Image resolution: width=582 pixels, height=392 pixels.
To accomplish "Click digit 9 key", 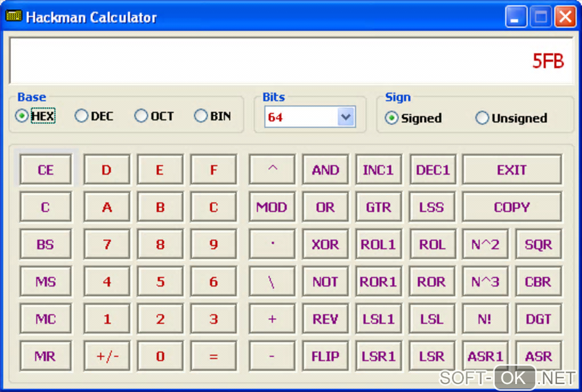I will [213, 244].
